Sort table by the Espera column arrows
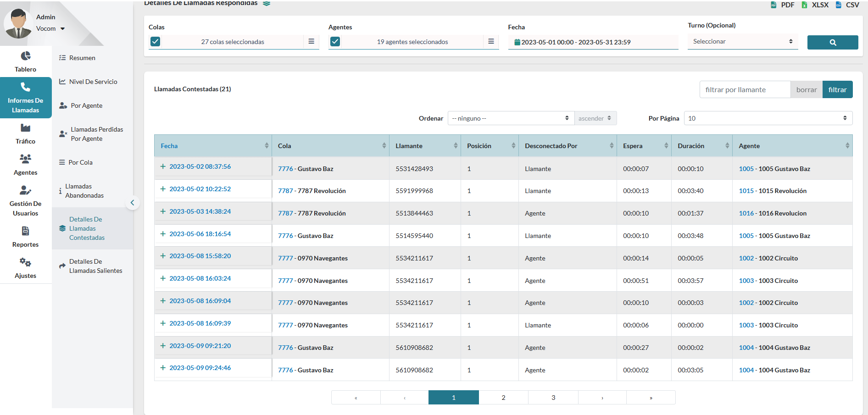868x415 pixels. click(666, 146)
